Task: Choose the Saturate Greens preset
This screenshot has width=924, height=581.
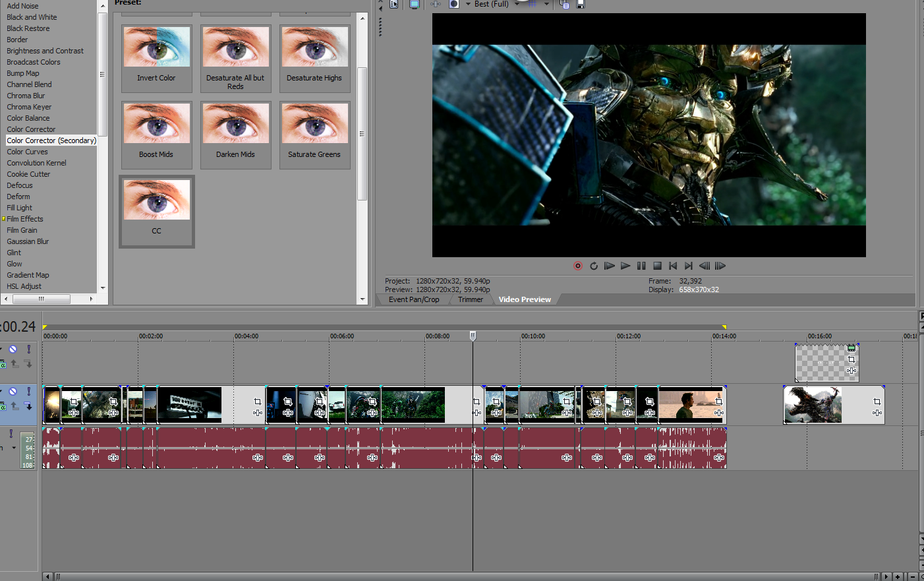Action: coord(314,135)
